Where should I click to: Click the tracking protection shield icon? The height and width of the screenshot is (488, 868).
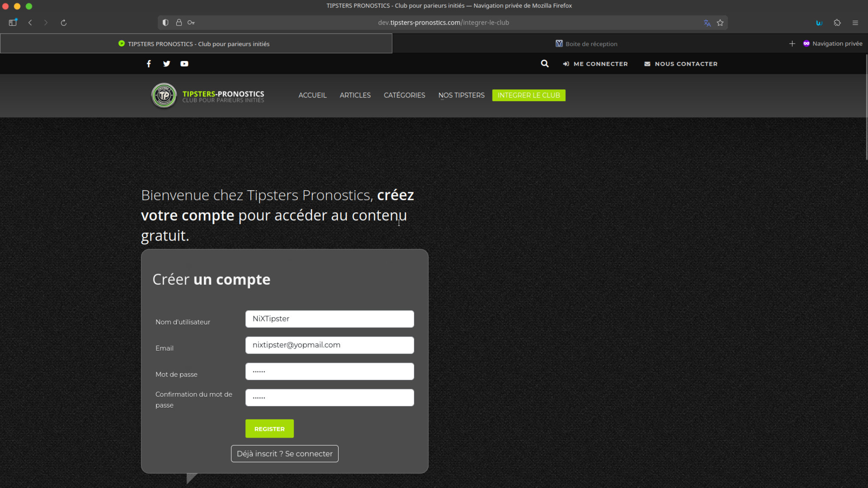point(165,22)
